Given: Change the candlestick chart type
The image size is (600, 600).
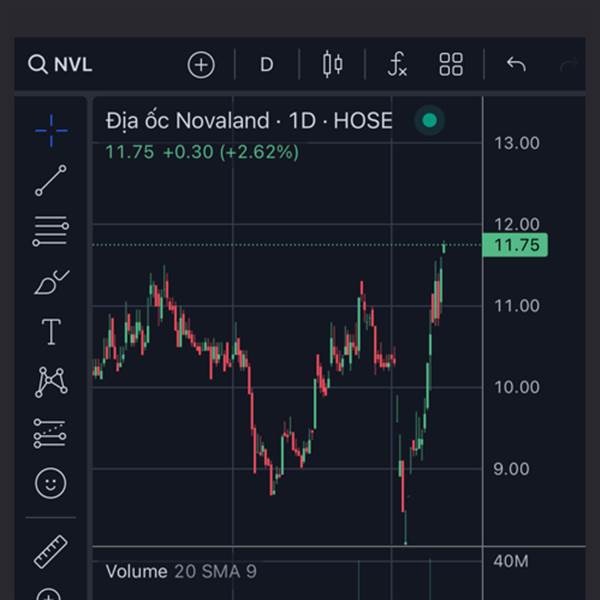Looking at the screenshot, I should point(333,64).
